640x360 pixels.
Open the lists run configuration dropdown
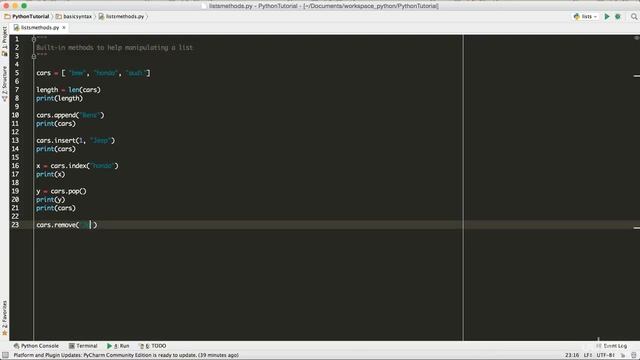click(x=585, y=16)
